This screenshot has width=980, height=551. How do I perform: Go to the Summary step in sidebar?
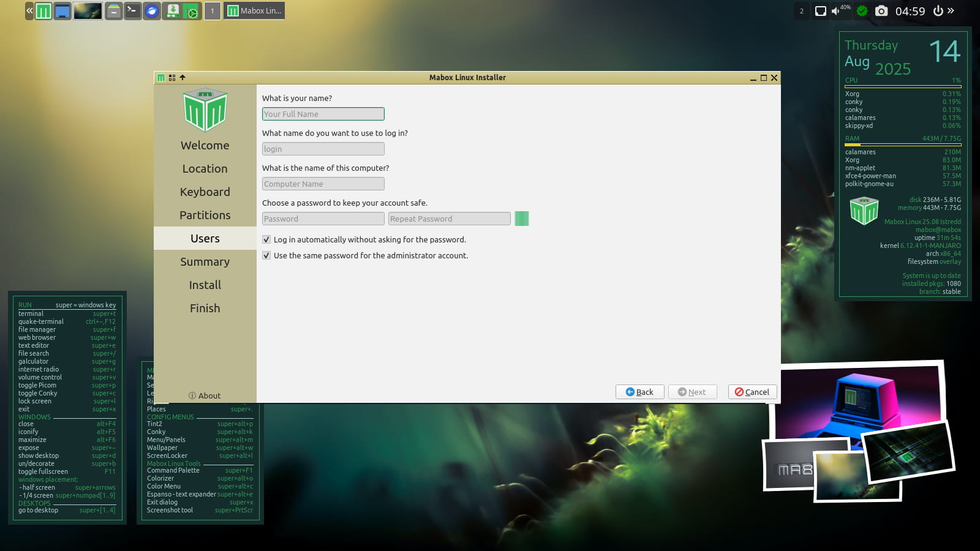[205, 262]
